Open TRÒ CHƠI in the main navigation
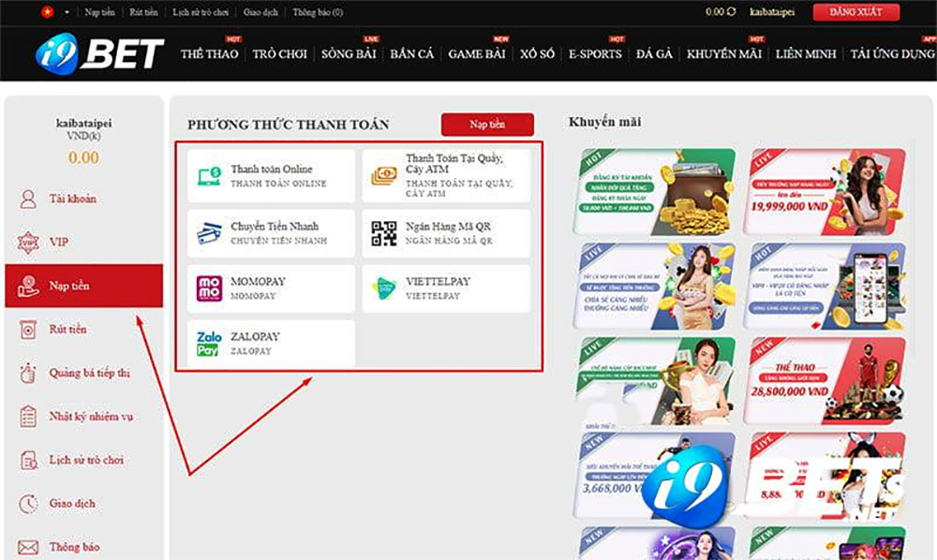 pos(279,53)
